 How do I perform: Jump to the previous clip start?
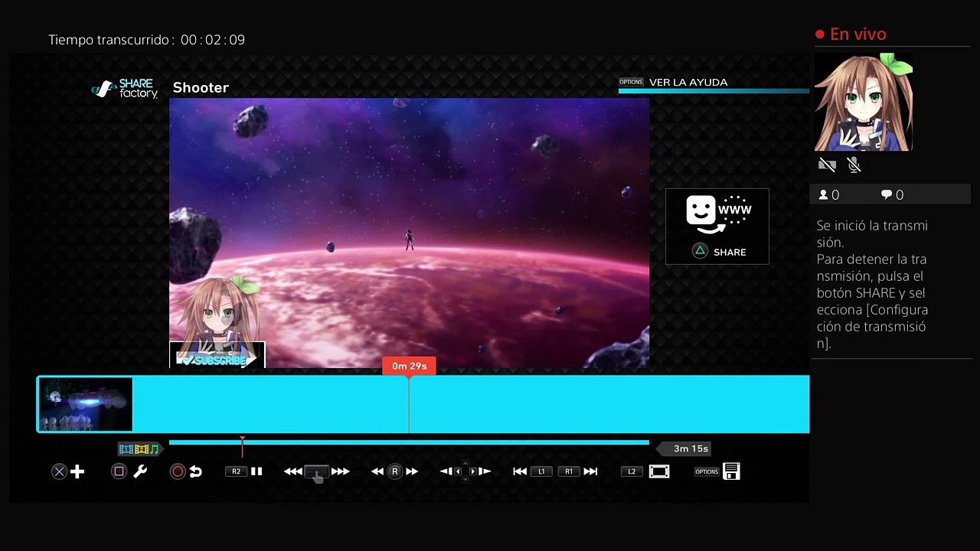(520, 471)
